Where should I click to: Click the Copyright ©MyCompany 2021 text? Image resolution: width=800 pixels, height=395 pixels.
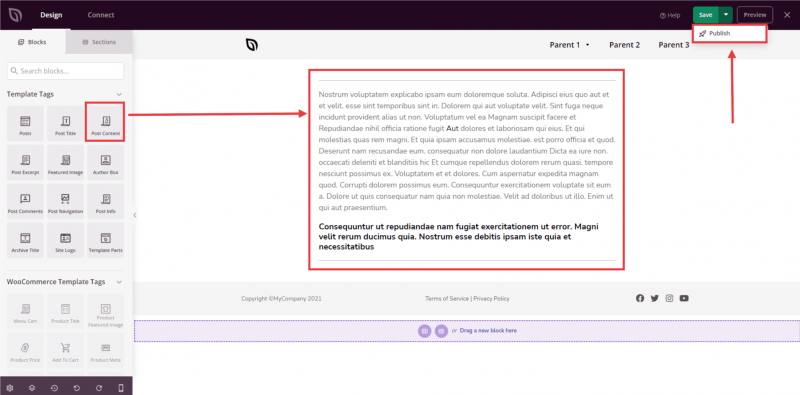point(281,299)
